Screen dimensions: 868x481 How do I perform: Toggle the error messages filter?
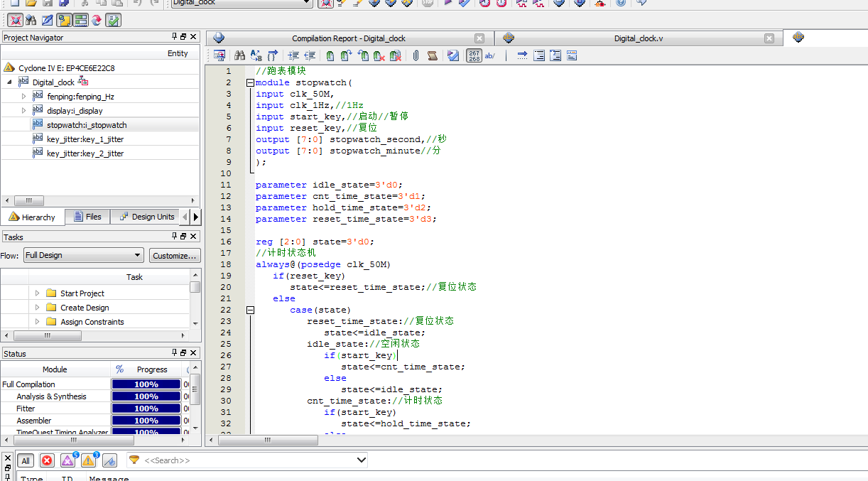(47, 460)
